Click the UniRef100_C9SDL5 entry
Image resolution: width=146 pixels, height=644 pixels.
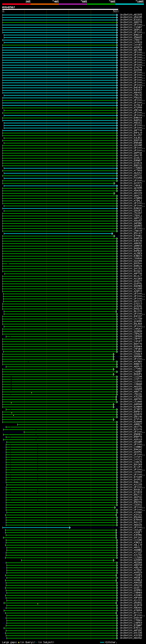point(131,354)
